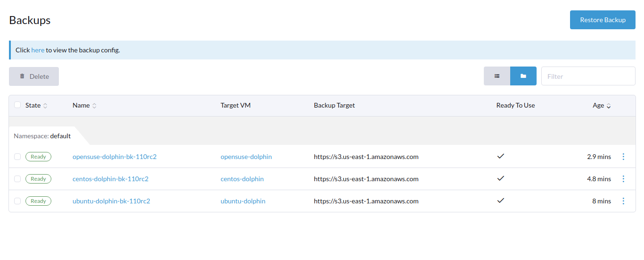Open target VM ubuntu-dolphin link
The width and height of the screenshot is (644, 260).
[x=243, y=201]
